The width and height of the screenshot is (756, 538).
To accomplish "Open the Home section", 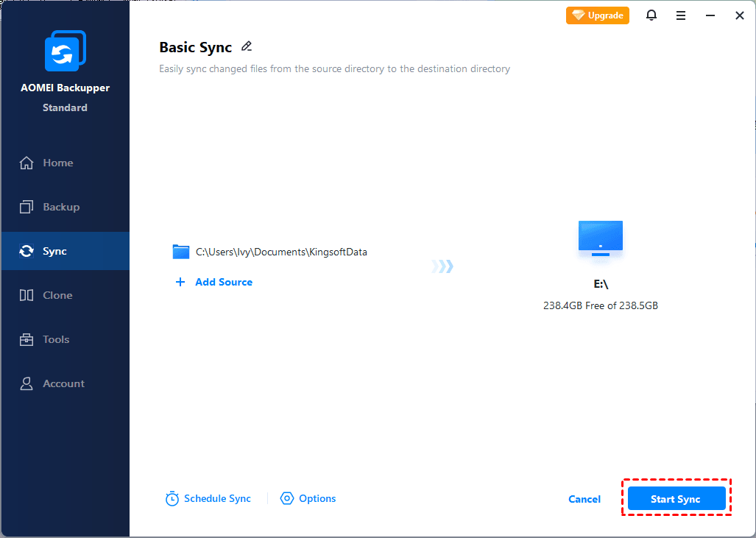I will tap(65, 163).
